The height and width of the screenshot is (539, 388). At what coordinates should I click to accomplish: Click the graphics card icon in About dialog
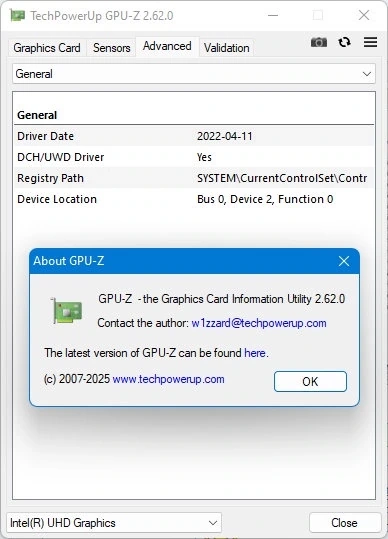pyautogui.click(x=67, y=311)
